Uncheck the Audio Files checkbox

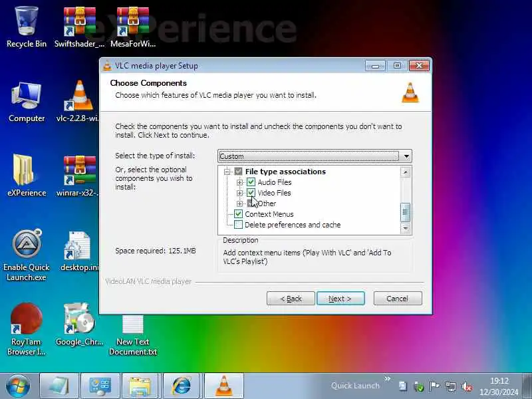pyautogui.click(x=251, y=182)
